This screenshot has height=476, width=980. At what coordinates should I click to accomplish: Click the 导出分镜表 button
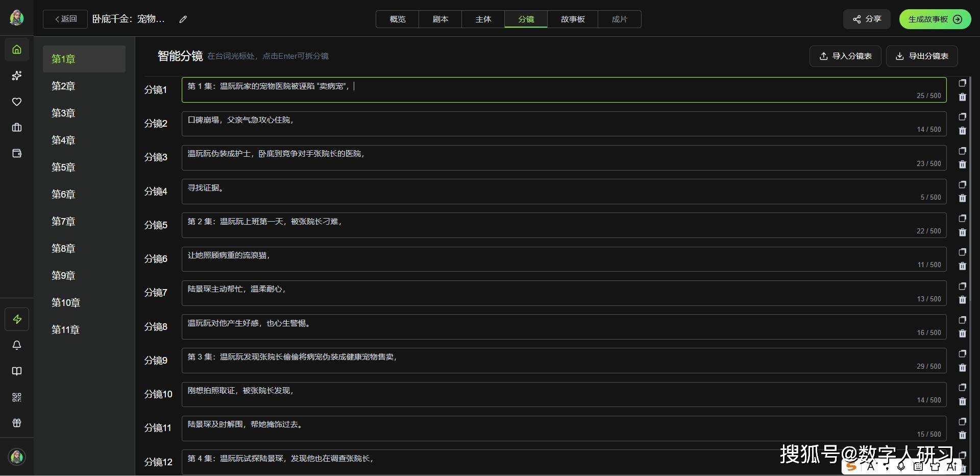(x=921, y=56)
